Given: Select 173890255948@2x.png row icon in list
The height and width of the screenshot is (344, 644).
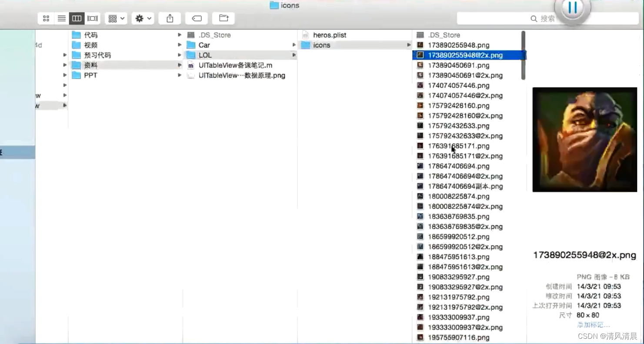Looking at the screenshot, I should click(x=420, y=55).
